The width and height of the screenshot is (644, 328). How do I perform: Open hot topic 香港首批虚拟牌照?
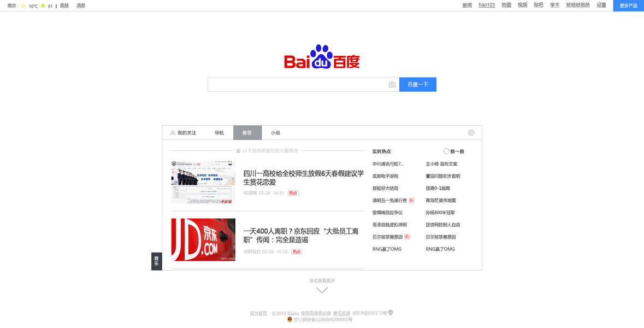point(390,225)
